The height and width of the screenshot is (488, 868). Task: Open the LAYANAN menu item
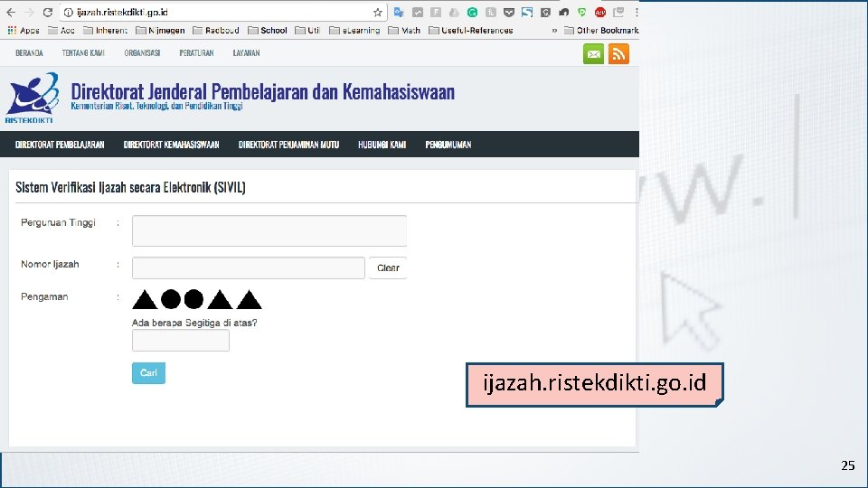tap(246, 53)
